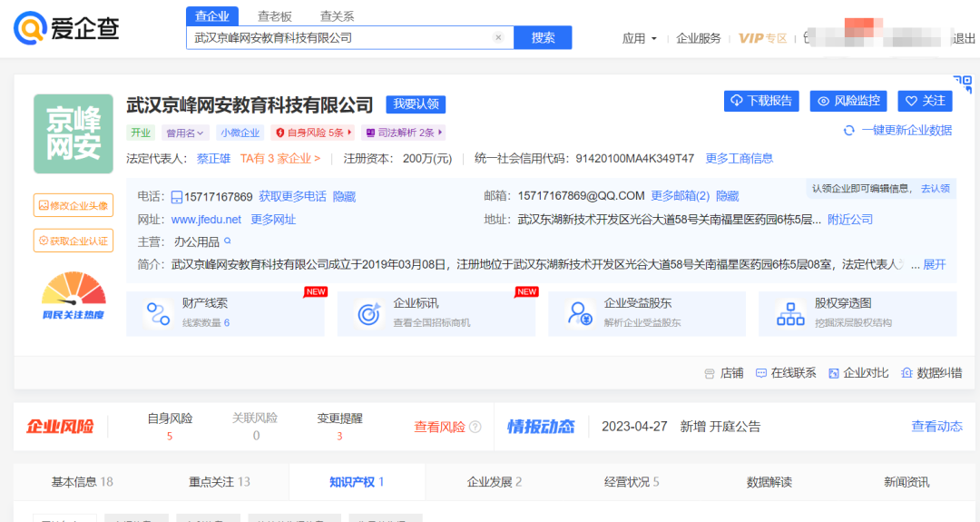Click the 查看动态 link
Image resolution: width=980 pixels, height=522 pixels.
click(x=936, y=427)
